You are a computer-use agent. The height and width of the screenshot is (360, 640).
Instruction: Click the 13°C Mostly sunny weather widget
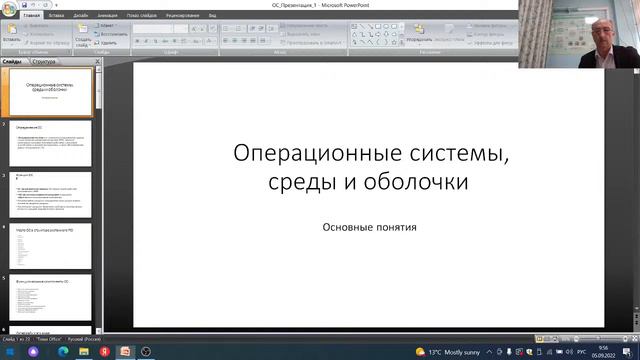pyautogui.click(x=448, y=352)
